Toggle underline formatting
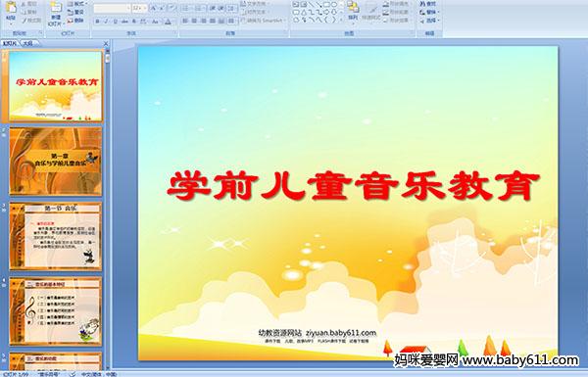This screenshot has width=588, height=377. tap(115, 22)
